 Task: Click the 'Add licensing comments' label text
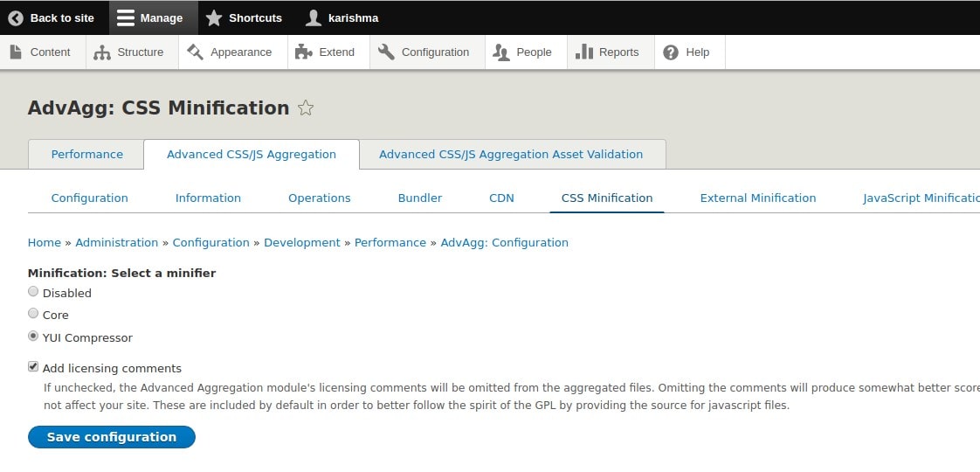coord(112,369)
